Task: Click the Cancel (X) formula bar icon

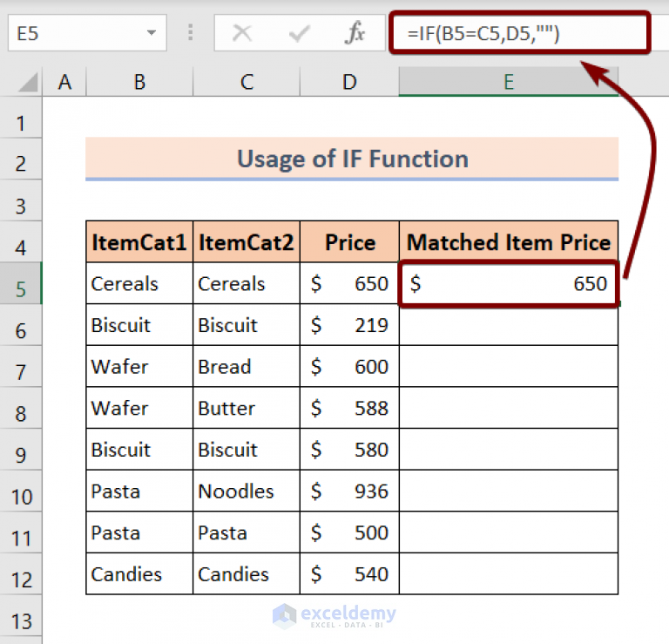Action: (242, 33)
